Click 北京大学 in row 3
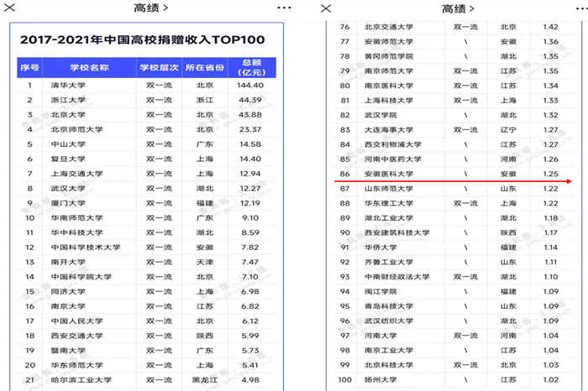 point(68,115)
